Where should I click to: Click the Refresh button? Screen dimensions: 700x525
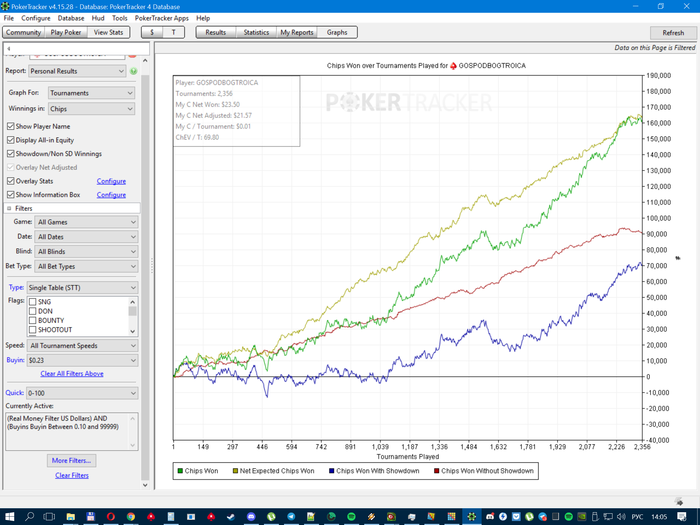(x=673, y=33)
